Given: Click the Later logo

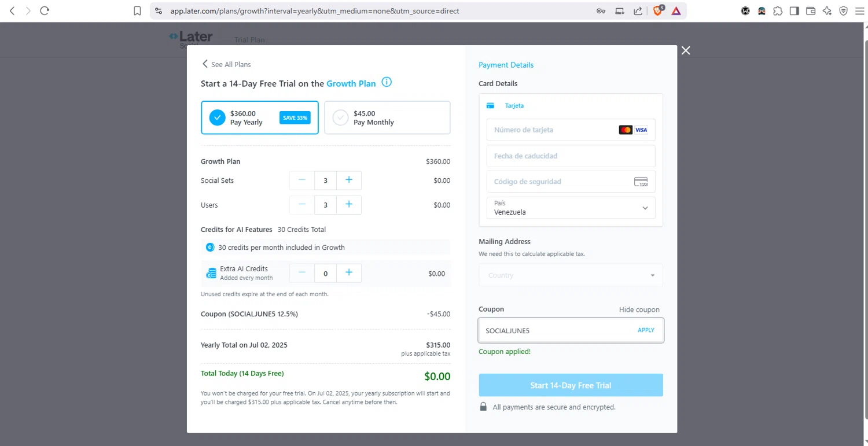Looking at the screenshot, I should tap(191, 38).
